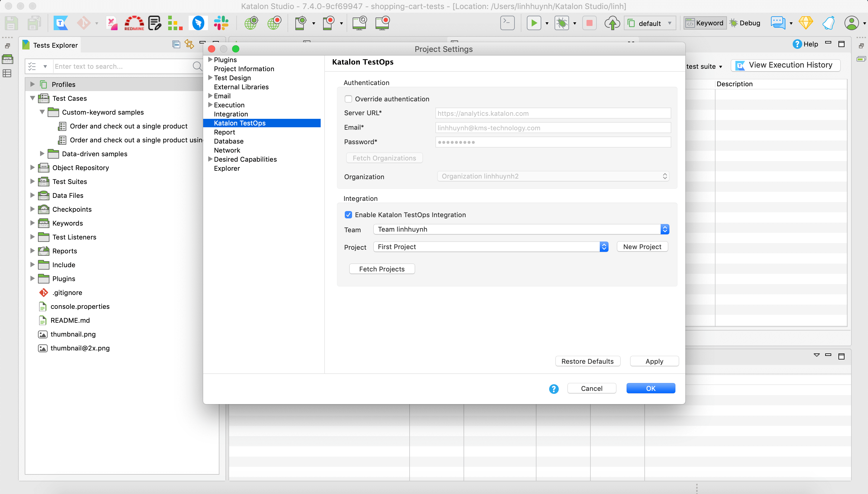Image resolution: width=868 pixels, height=494 pixels.
Task: Open the default profile dropdown
Action: point(650,23)
